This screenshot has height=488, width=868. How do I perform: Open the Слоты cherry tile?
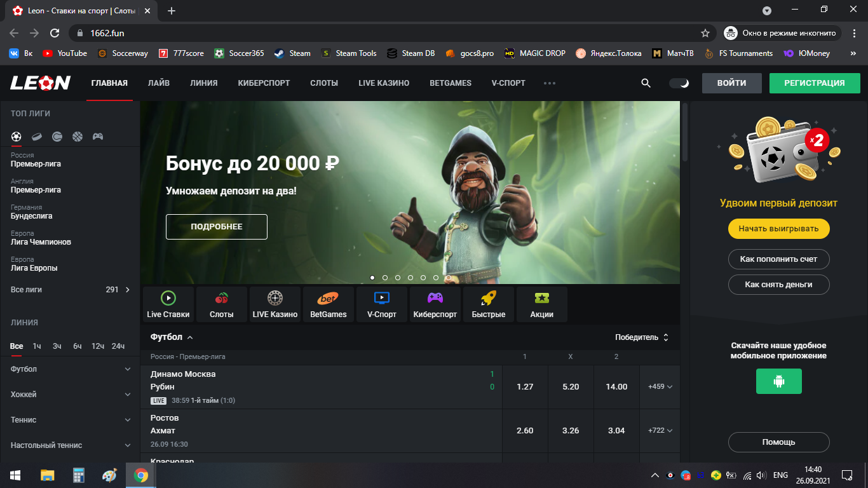[222, 304]
